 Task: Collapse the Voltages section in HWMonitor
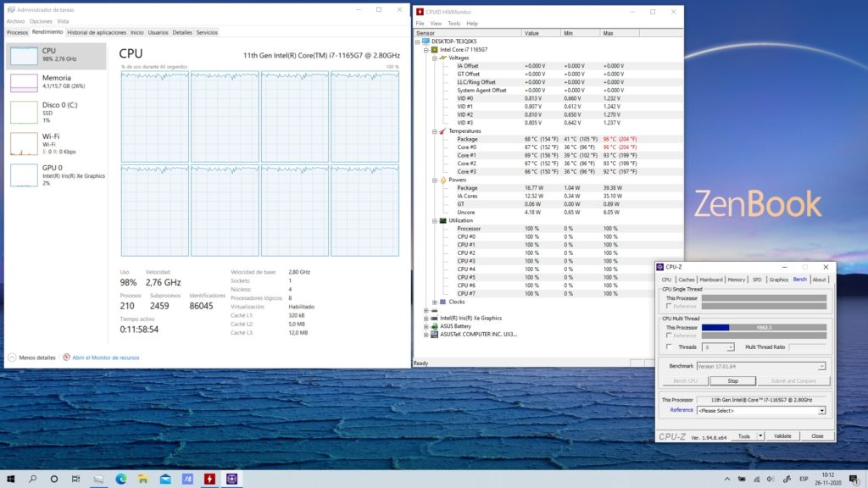coord(435,58)
